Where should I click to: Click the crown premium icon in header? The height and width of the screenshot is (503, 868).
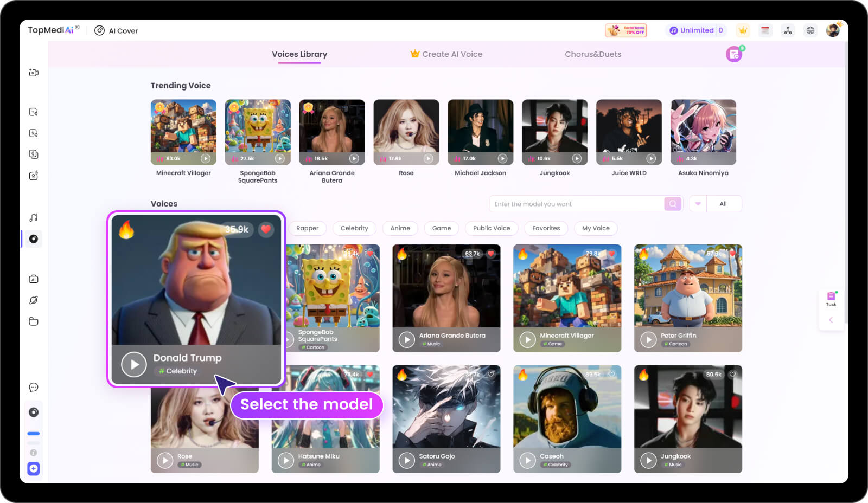743,30
